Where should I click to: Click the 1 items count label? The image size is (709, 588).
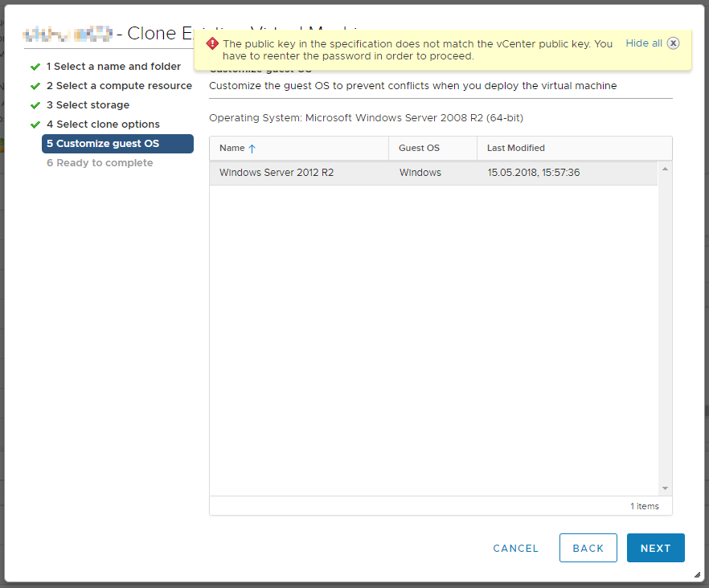[645, 506]
